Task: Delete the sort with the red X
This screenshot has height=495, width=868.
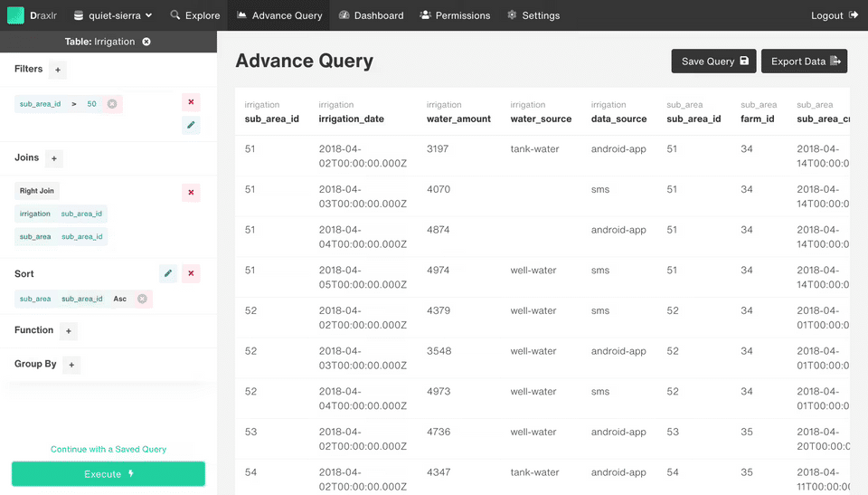Action: 191,273
